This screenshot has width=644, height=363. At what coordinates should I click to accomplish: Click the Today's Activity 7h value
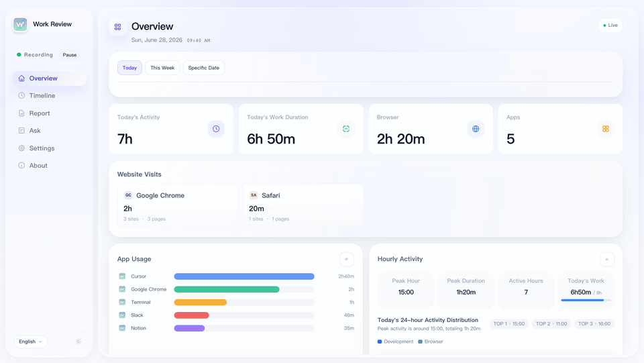pos(125,139)
